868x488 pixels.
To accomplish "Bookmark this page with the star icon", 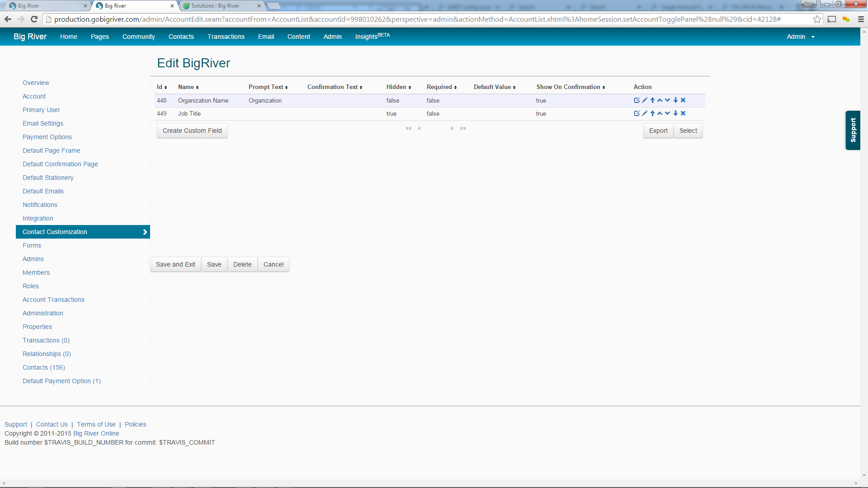I will pos(817,19).
